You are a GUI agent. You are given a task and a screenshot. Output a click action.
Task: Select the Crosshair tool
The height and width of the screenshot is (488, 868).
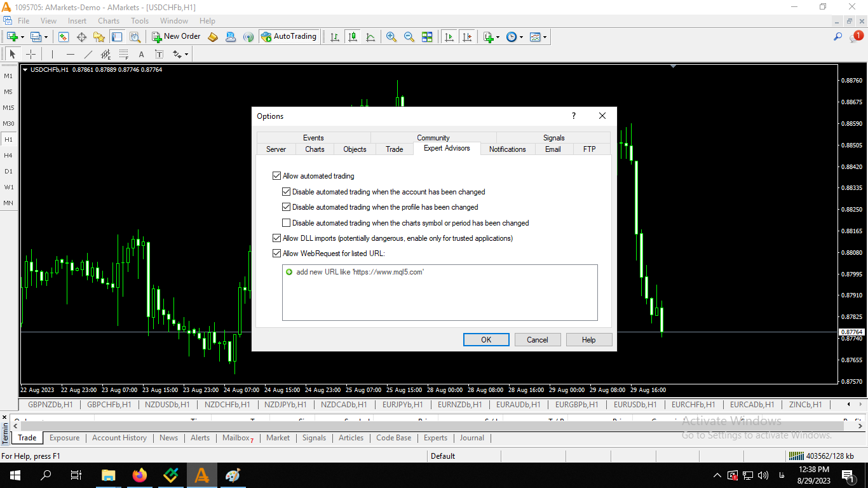click(x=31, y=54)
